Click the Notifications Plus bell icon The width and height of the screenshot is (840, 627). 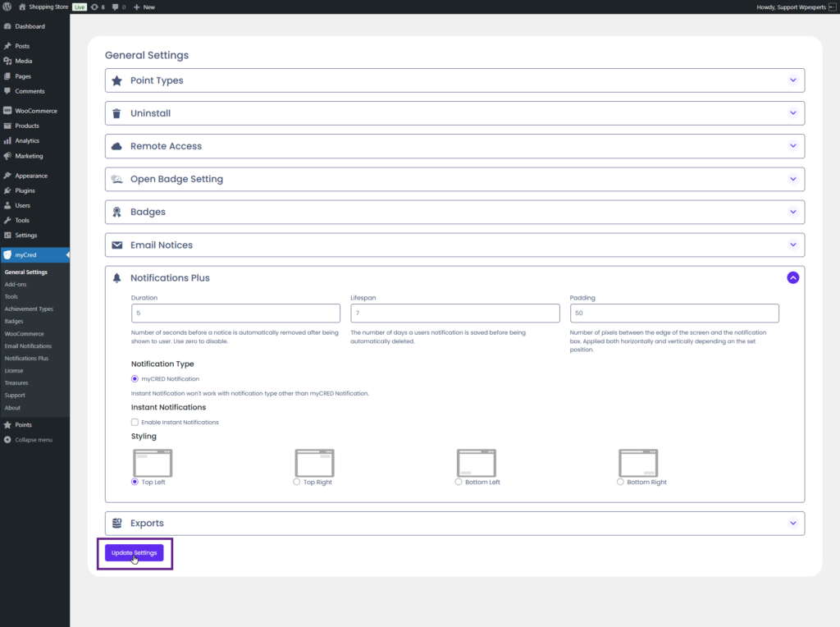[116, 278]
